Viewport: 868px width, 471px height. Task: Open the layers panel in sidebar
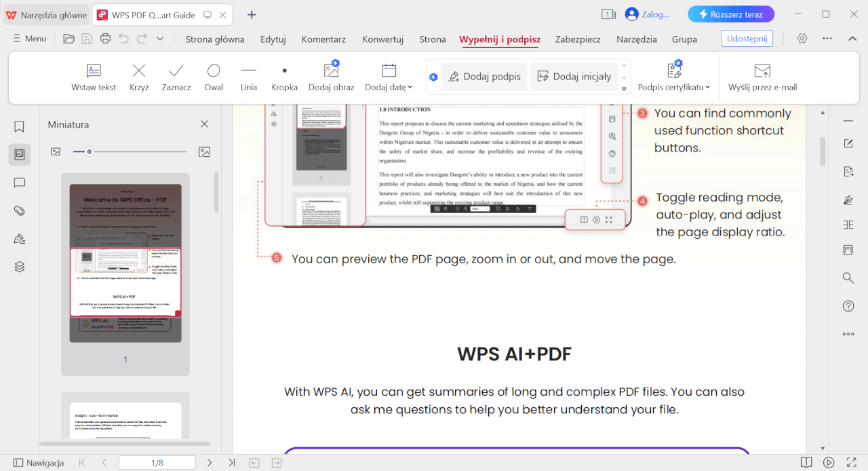pos(19,267)
